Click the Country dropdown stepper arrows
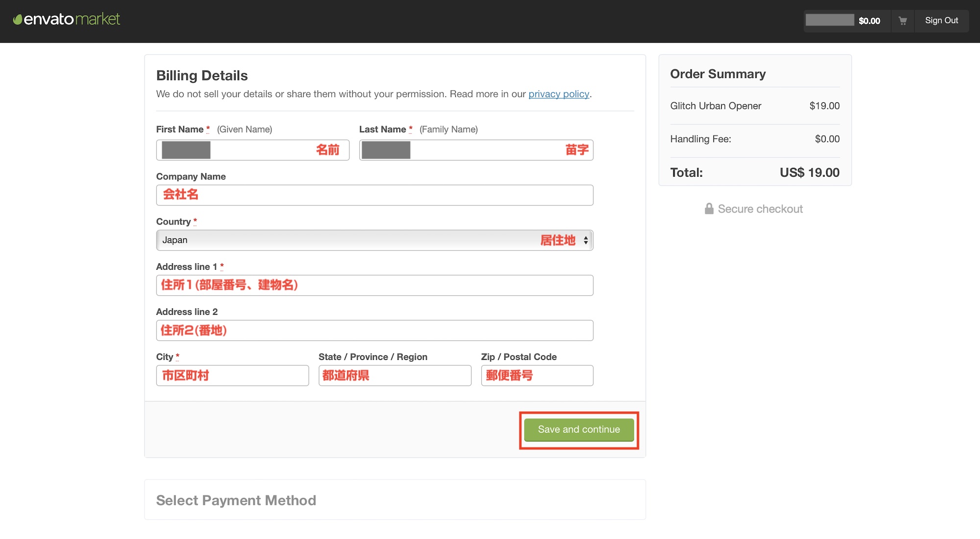The width and height of the screenshot is (980, 539). tap(586, 240)
